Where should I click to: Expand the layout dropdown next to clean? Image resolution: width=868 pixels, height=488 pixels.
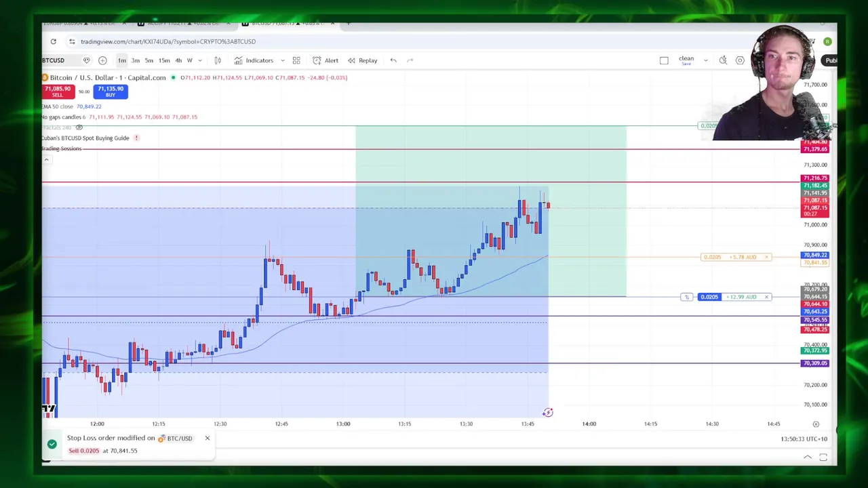coord(705,60)
